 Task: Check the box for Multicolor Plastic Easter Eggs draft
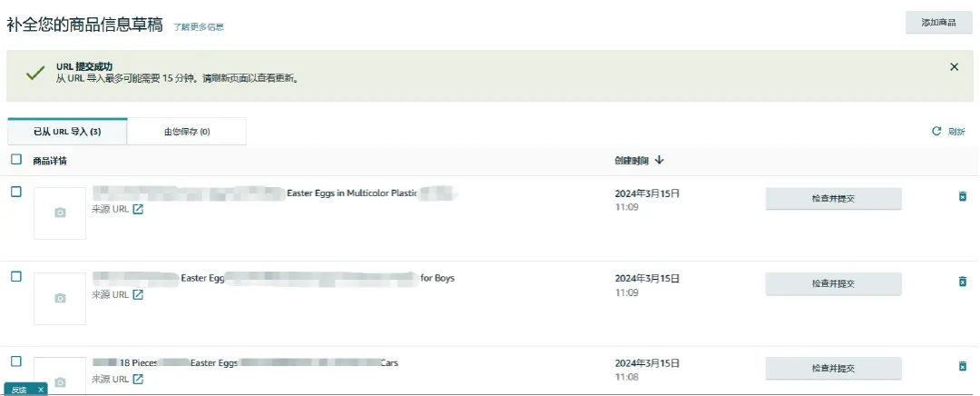pyautogui.click(x=16, y=192)
